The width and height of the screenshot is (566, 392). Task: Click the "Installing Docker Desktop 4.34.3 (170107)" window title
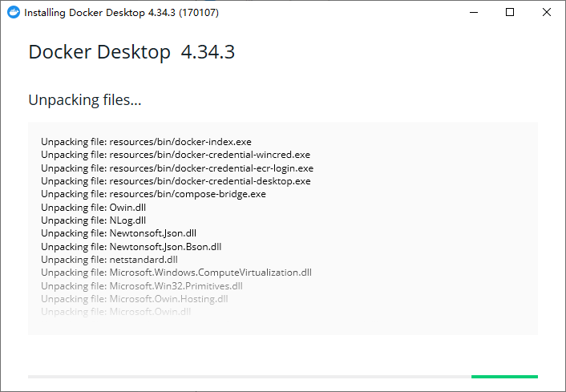click(x=121, y=13)
